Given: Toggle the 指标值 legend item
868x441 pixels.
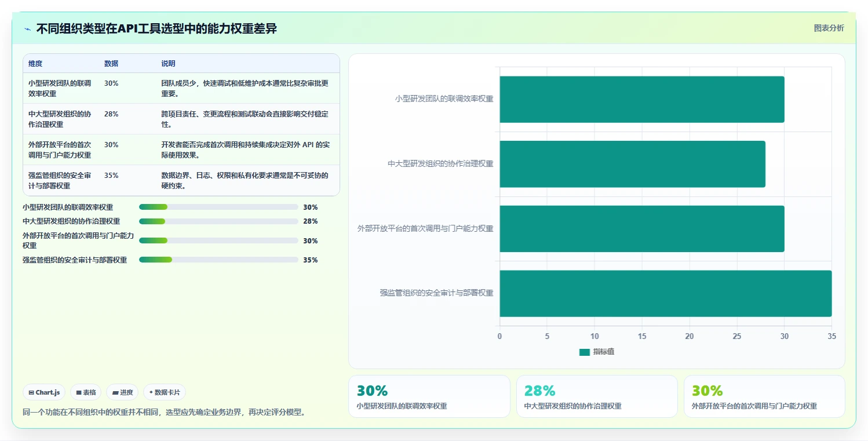Looking at the screenshot, I should tap(596, 352).
